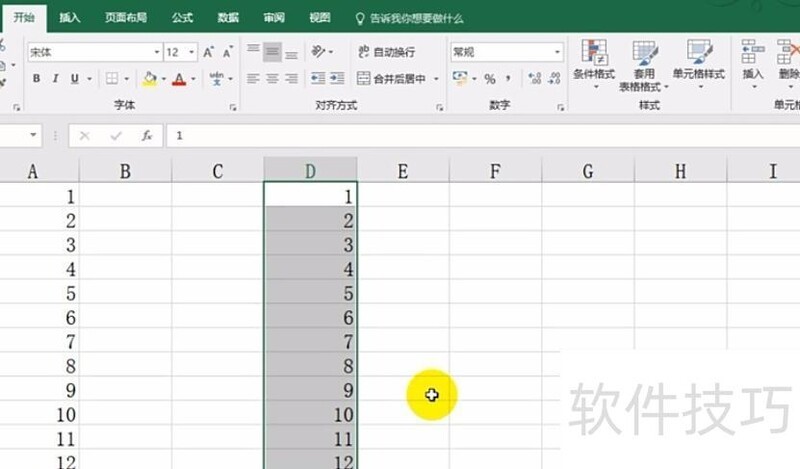Switch to the 数据 tab
800x469 pixels.
pos(228,18)
